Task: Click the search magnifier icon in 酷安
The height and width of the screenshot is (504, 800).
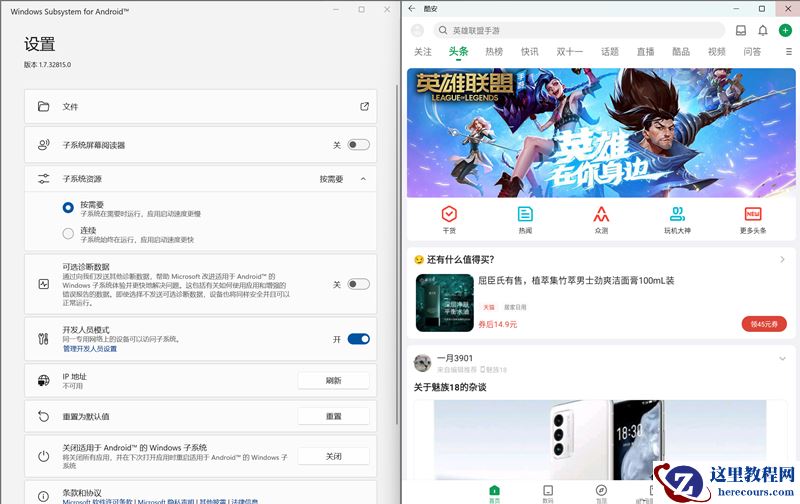Action: click(443, 31)
